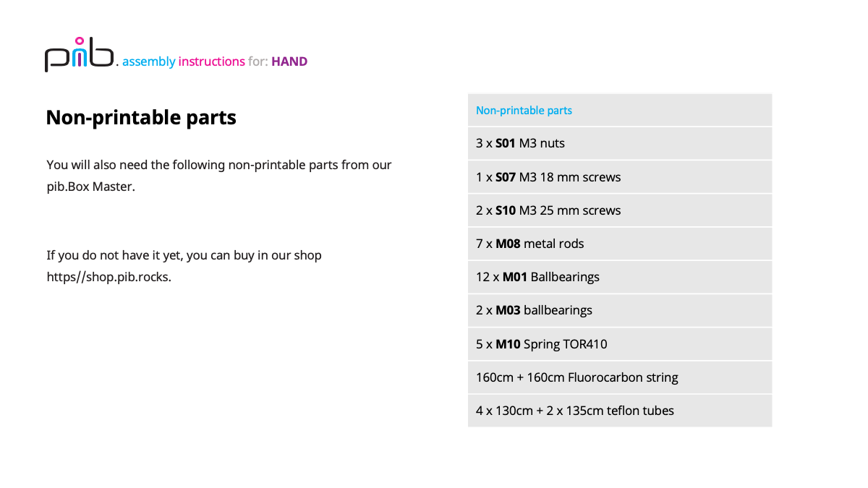Viewport: 868px width, 488px height.
Task: Click the HAND label in the header
Action: tap(289, 61)
